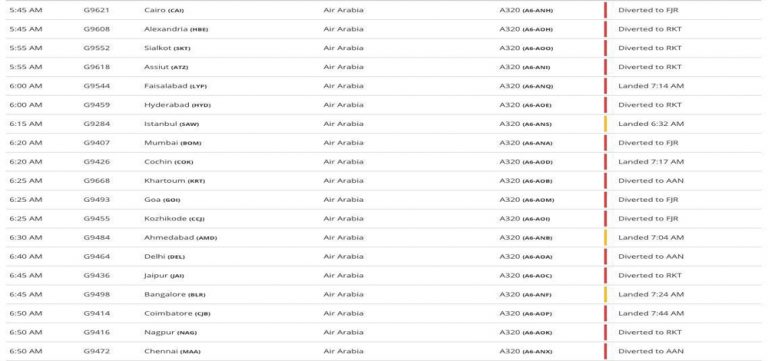Open Delhi (DEL) flight G9464
Screen dimensions: 768x361
pyautogui.click(x=96, y=257)
